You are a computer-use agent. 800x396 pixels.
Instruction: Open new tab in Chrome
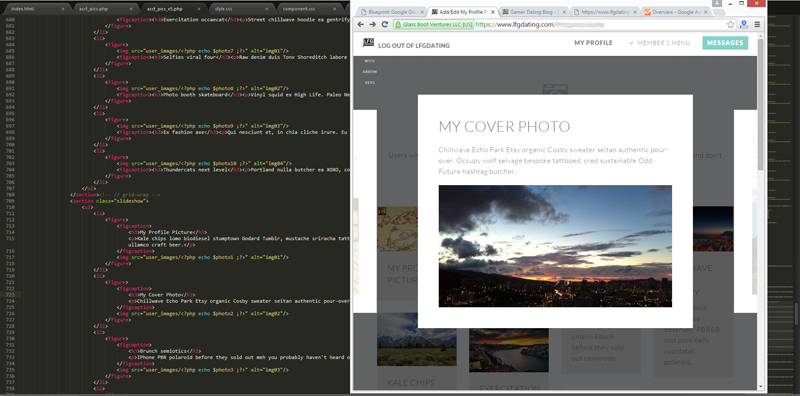click(718, 12)
